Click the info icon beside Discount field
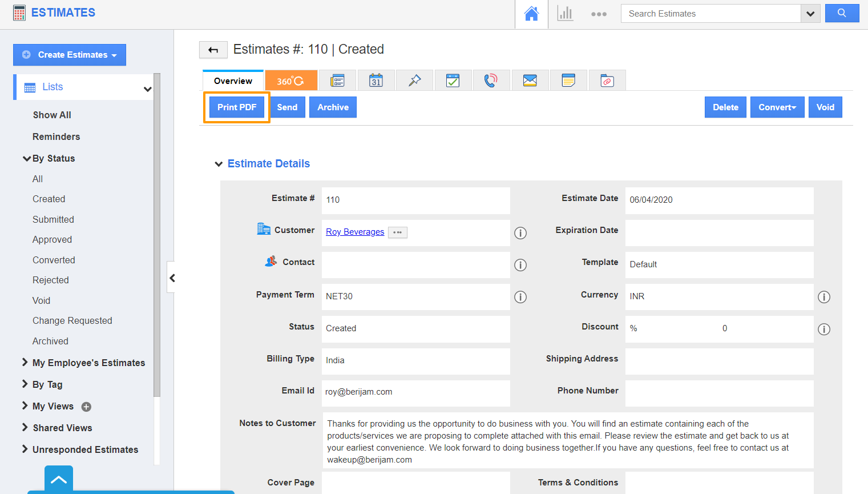 pos(824,329)
